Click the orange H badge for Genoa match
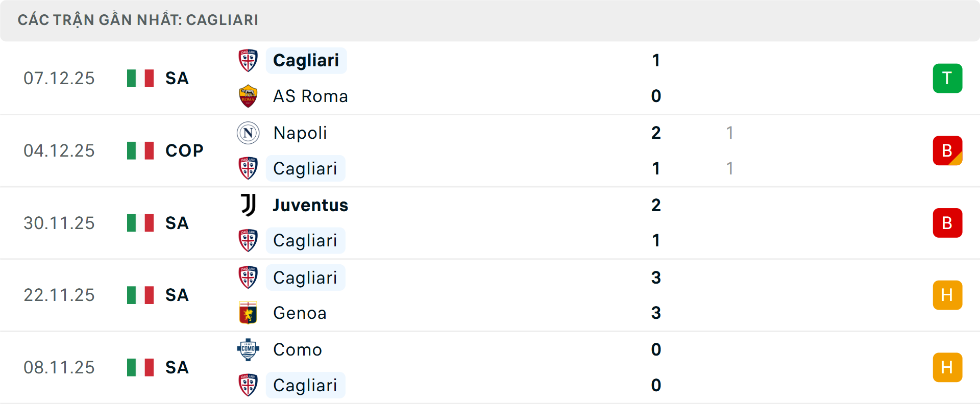The height and width of the screenshot is (404, 980). [x=947, y=295]
